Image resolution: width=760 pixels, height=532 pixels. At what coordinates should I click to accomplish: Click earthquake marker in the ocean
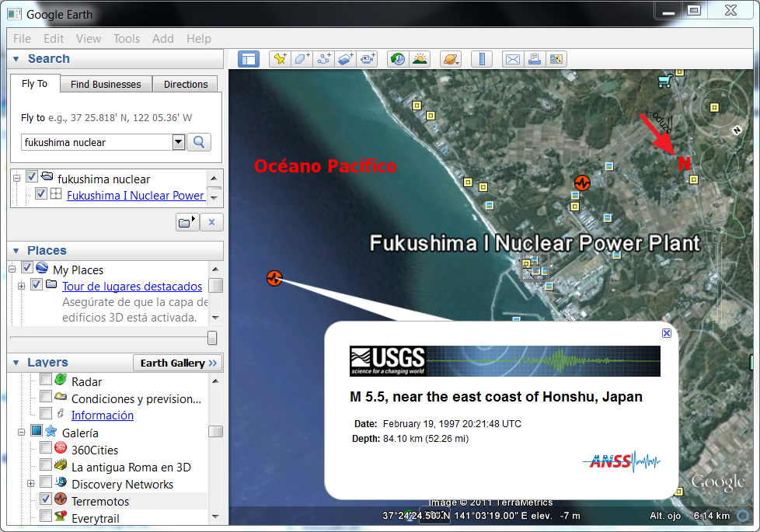(274, 278)
